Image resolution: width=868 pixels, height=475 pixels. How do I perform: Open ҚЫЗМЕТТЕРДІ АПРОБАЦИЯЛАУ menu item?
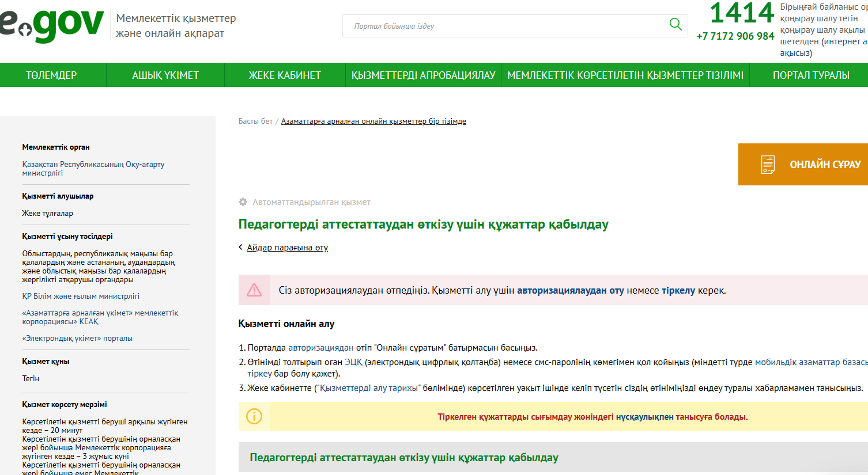424,75
